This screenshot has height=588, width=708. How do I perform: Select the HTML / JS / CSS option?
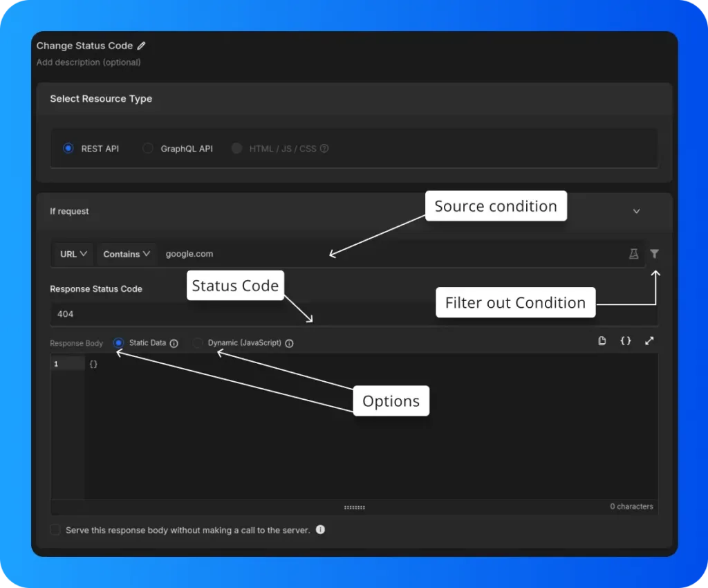click(236, 148)
